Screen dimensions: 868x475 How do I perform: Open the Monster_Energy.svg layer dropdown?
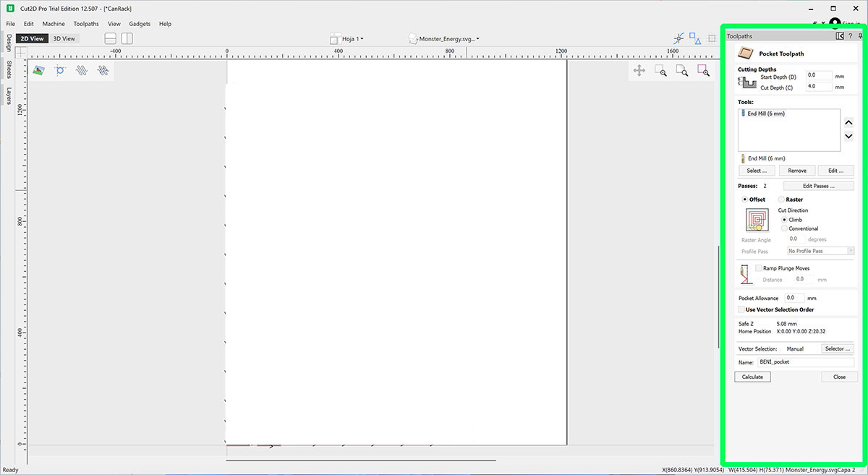(x=444, y=38)
